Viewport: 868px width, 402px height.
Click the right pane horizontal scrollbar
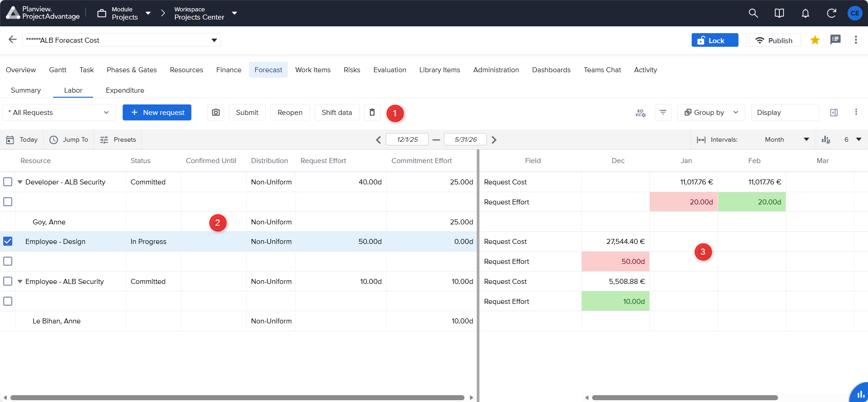point(684,397)
